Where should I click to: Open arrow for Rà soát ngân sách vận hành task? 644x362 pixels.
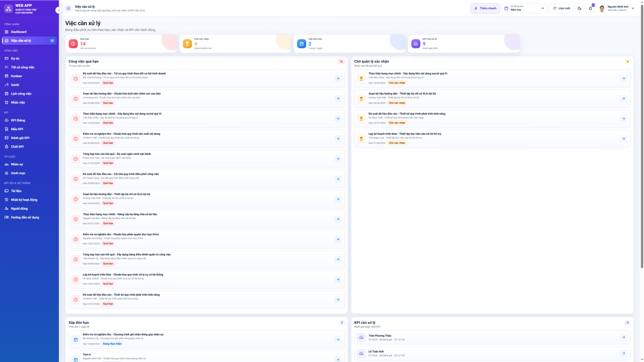[x=338, y=159]
